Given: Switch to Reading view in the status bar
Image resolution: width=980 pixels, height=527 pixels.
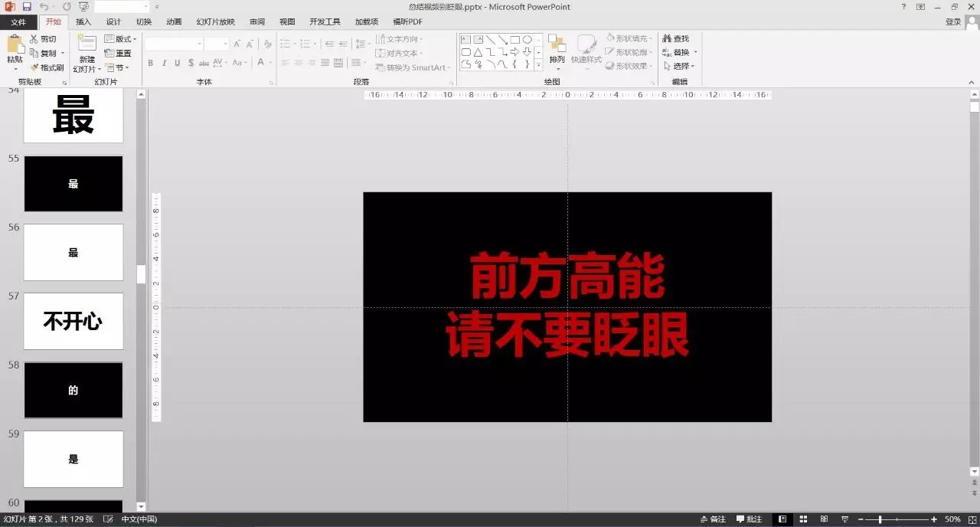Looking at the screenshot, I should click(x=824, y=519).
